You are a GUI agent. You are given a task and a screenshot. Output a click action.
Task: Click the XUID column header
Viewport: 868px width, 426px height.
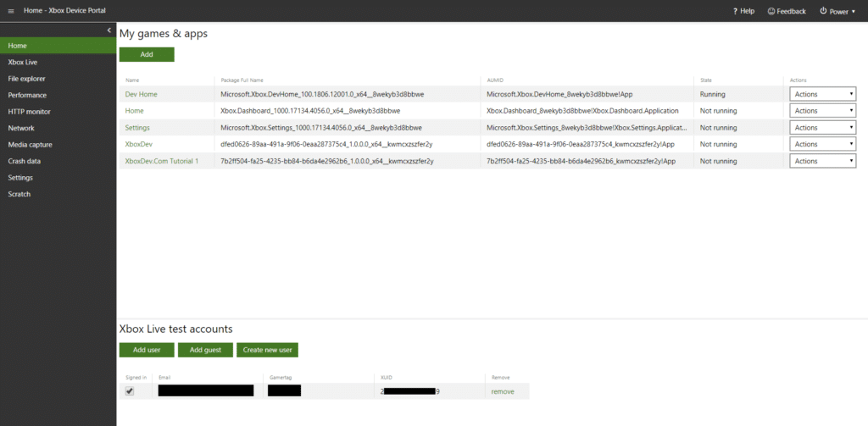tap(385, 378)
